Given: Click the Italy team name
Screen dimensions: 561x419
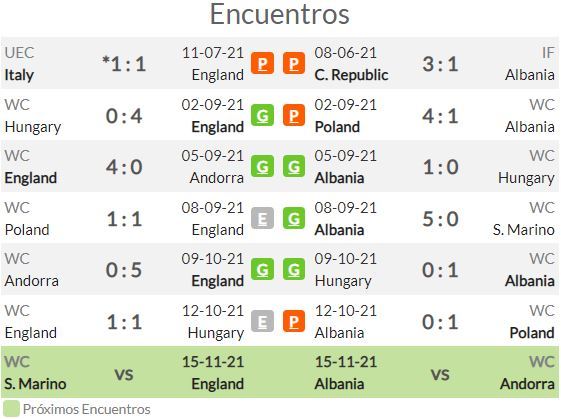Looking at the screenshot, I should [19, 75].
